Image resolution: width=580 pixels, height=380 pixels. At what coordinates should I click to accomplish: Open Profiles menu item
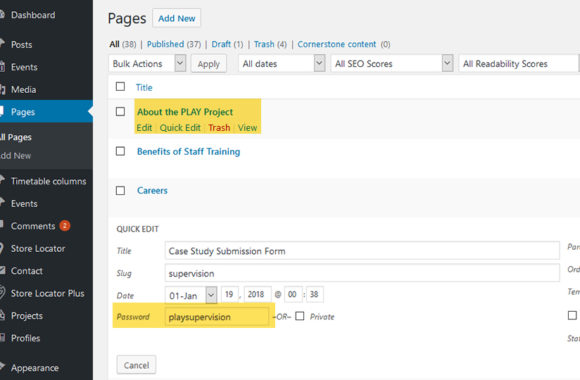pyautogui.click(x=25, y=338)
